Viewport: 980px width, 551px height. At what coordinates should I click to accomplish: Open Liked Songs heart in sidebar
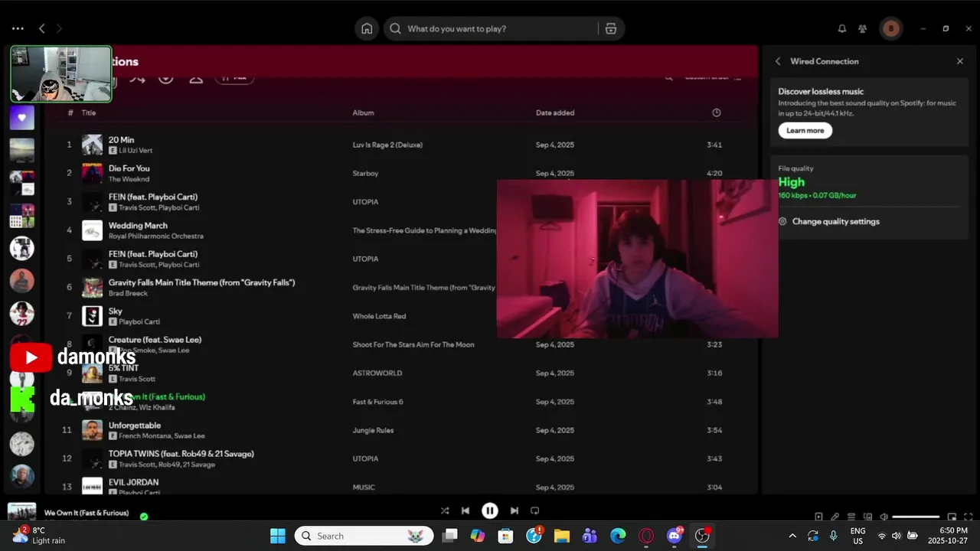point(21,118)
